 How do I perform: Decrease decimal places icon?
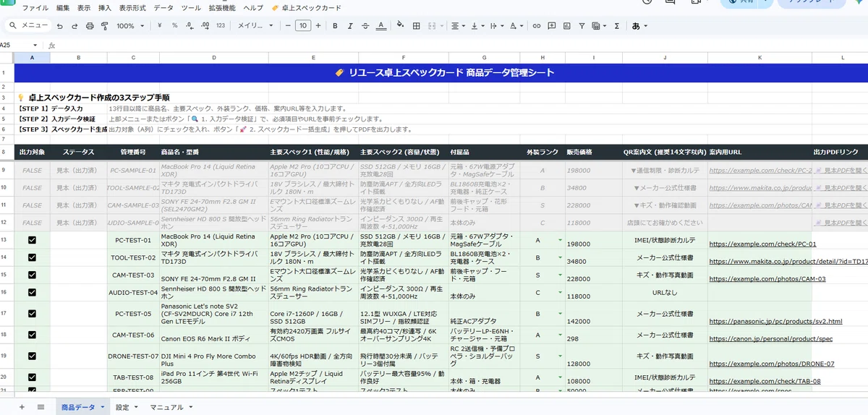[x=190, y=25]
